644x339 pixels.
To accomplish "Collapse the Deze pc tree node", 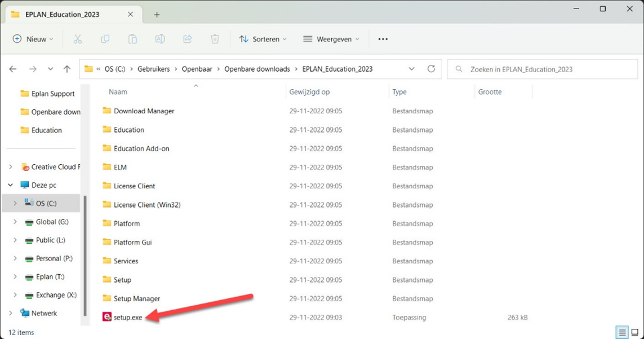I will pyautogui.click(x=11, y=185).
